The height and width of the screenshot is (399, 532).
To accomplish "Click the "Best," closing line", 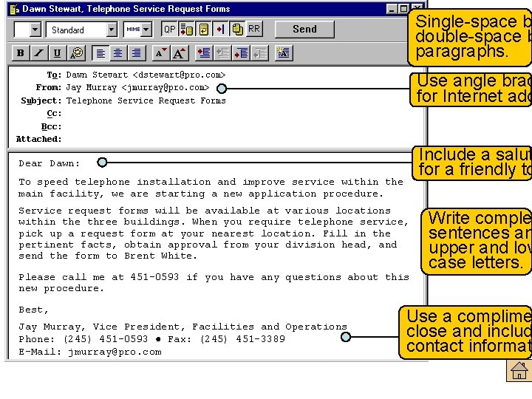I will coord(33,310).
